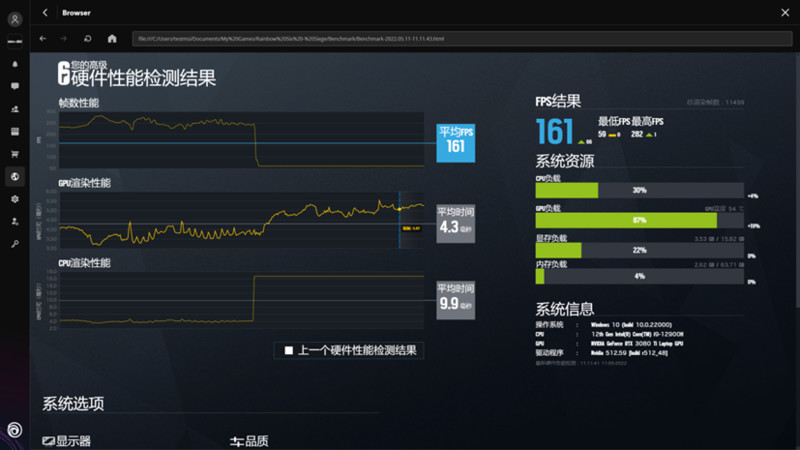This screenshot has width=800, height=450.
Task: Click the game thumbnail below the avatar
Action: pos(15,41)
